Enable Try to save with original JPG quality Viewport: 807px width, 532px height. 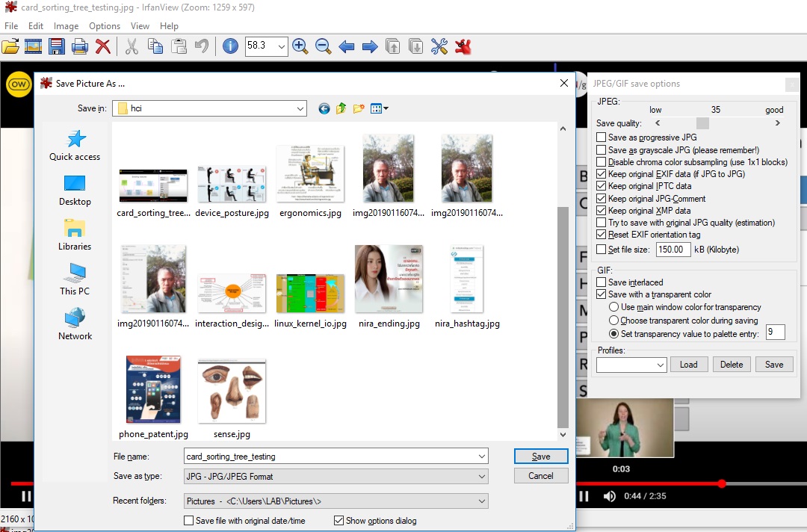(x=601, y=223)
